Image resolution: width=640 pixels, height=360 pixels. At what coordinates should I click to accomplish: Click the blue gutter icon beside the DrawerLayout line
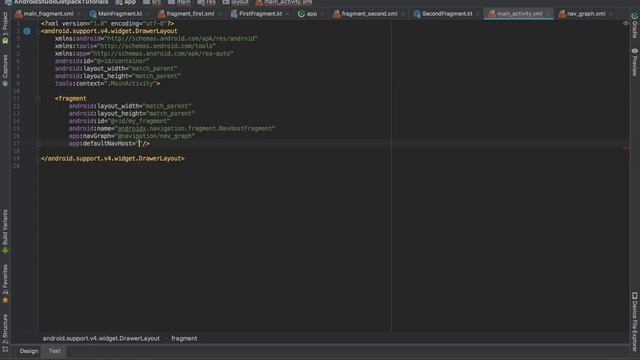(27, 31)
